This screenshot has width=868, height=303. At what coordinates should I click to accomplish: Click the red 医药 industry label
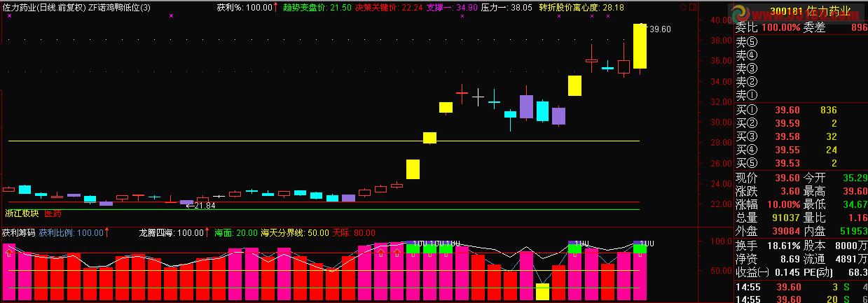[53, 213]
